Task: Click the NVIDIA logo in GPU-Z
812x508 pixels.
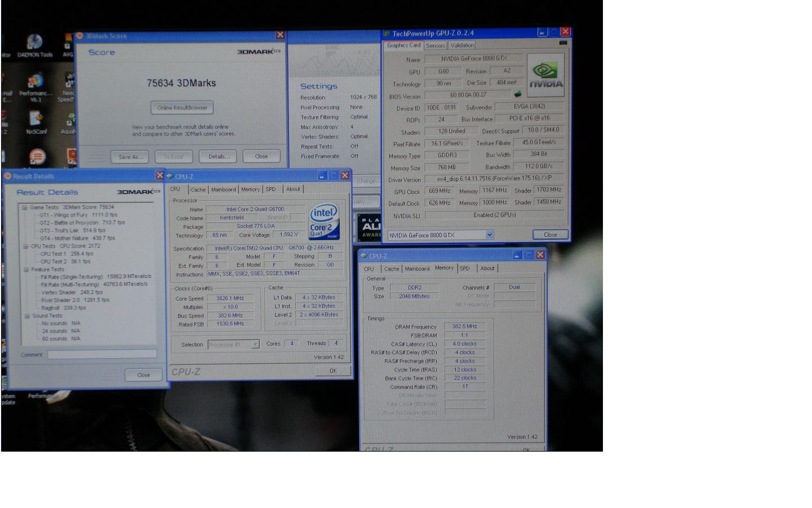Action: coord(545,75)
